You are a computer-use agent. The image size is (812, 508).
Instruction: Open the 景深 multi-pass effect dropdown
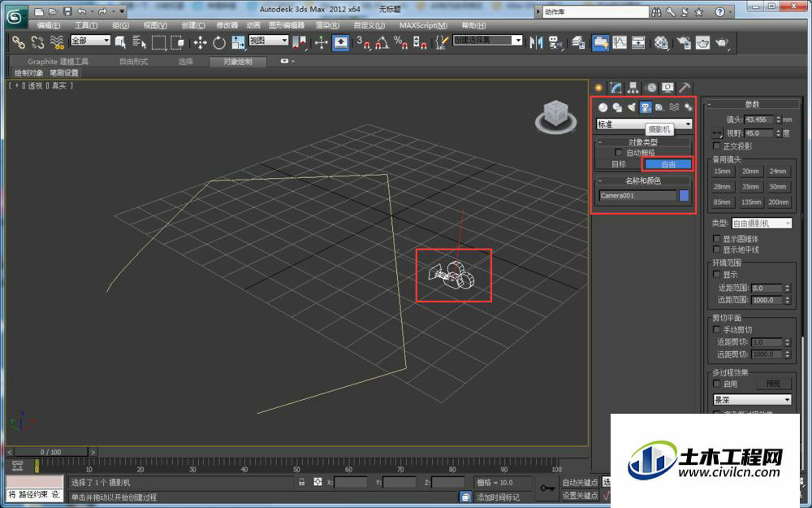(x=753, y=400)
